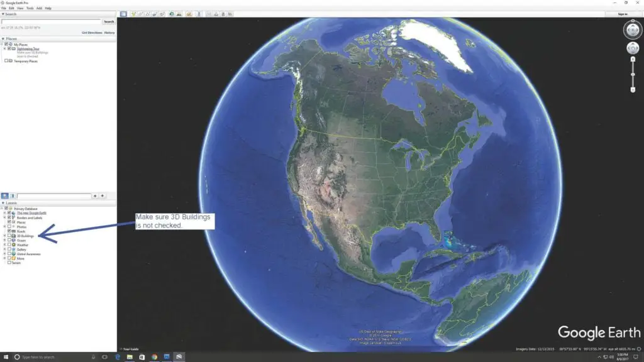Select the ruler measurement tool
Image resolution: width=644 pixels, height=362 pixels.
(x=199, y=14)
